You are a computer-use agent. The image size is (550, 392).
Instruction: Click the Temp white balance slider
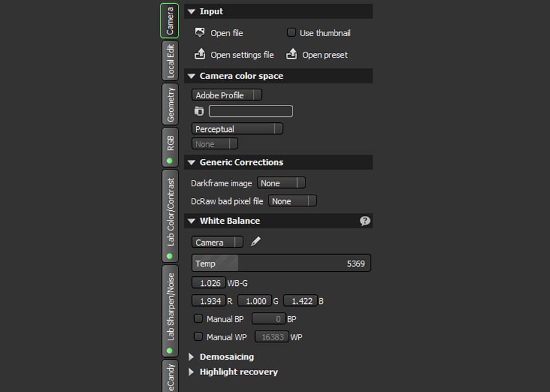point(281,263)
